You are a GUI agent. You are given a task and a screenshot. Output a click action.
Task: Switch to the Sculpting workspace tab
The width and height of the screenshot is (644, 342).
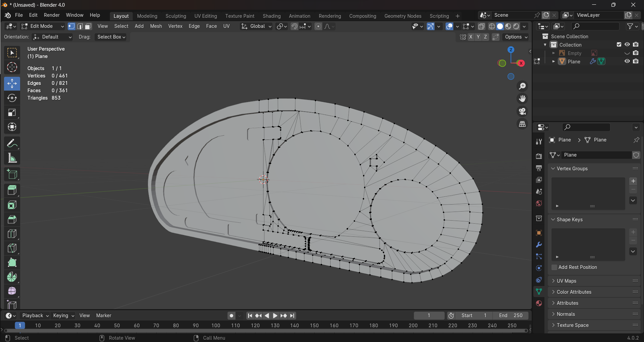(x=176, y=16)
